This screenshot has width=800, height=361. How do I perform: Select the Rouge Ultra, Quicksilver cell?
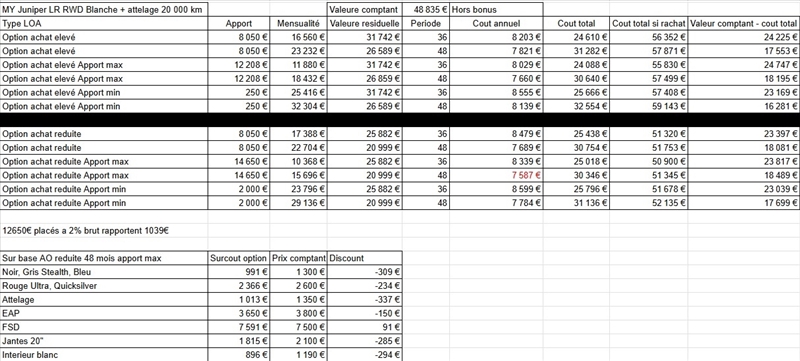point(104,286)
